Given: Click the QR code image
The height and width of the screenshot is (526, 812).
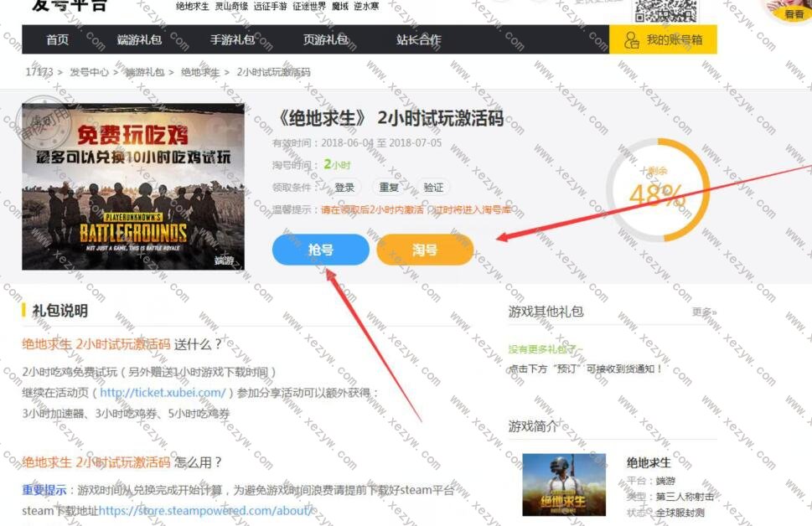Looking at the screenshot, I should (x=665, y=10).
